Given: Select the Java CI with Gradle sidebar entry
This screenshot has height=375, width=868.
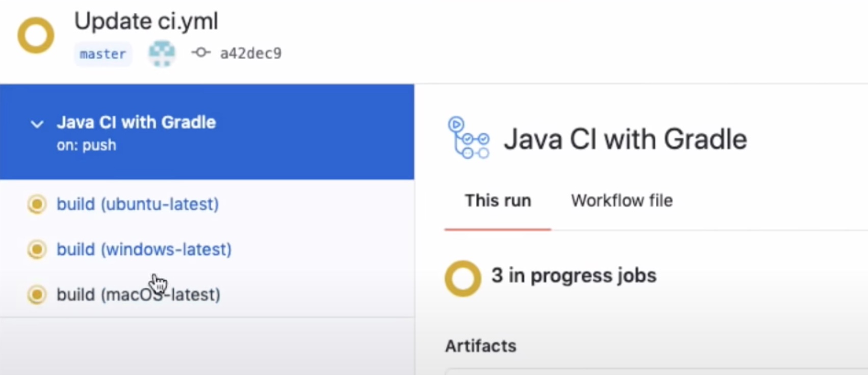Looking at the screenshot, I should click(x=207, y=132).
